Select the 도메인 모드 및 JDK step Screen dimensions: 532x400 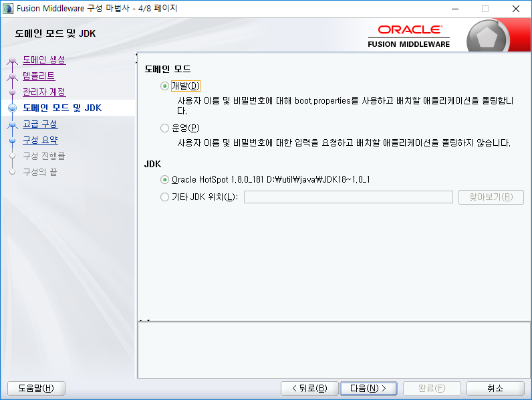tap(62, 108)
